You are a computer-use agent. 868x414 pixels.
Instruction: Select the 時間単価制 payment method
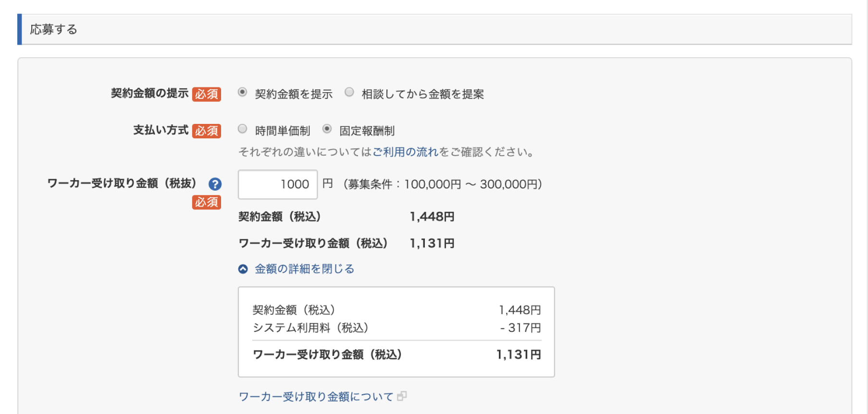[242, 128]
